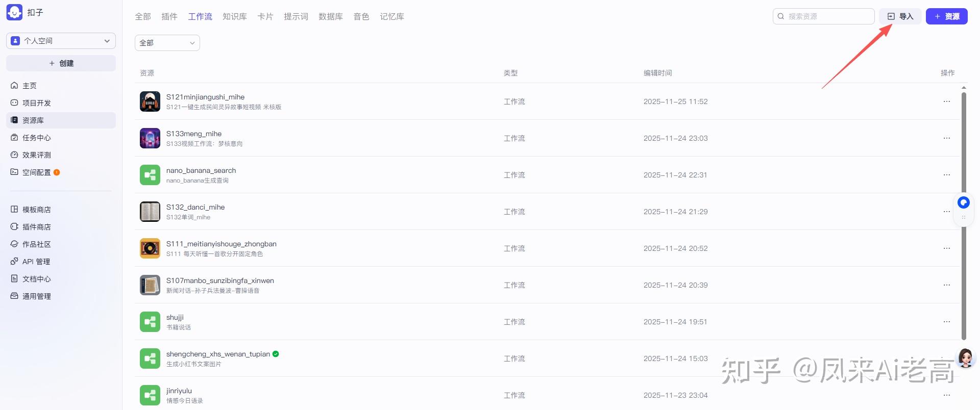Open more options for shujji workflow

(946, 322)
